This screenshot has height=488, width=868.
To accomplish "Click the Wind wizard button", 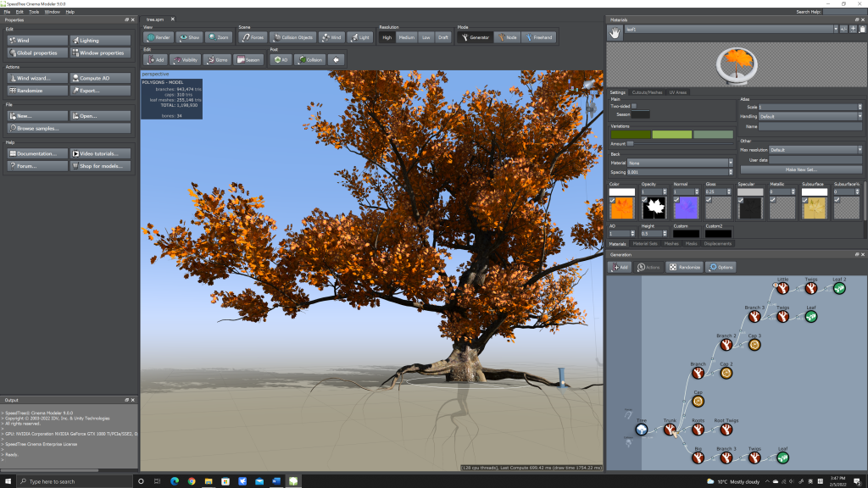I will 36,78.
